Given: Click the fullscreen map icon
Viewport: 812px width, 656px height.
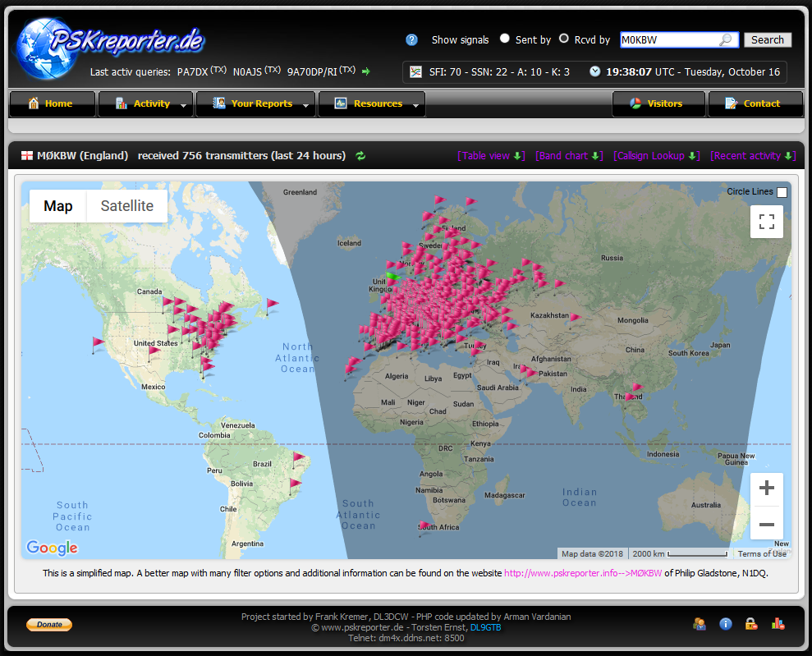Looking at the screenshot, I should tap(766, 222).
